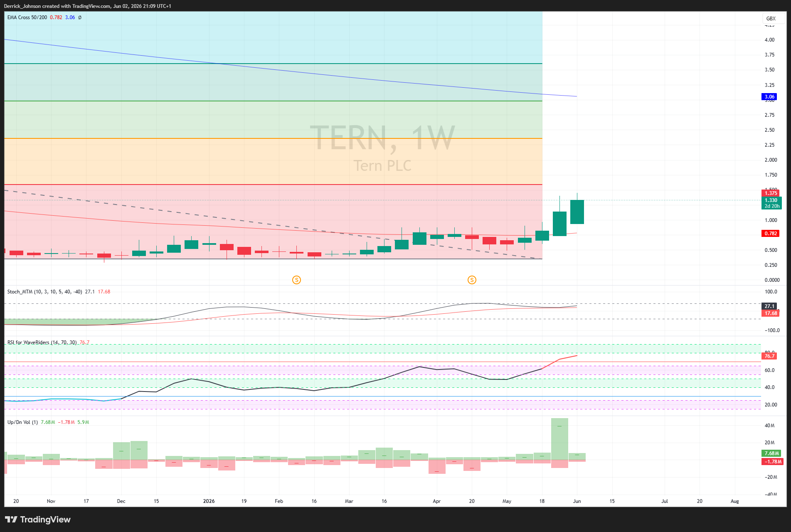Click the red 17.68 value in the Stoch_MTM legend
Image resolution: width=791 pixels, height=532 pixels.
(104, 292)
